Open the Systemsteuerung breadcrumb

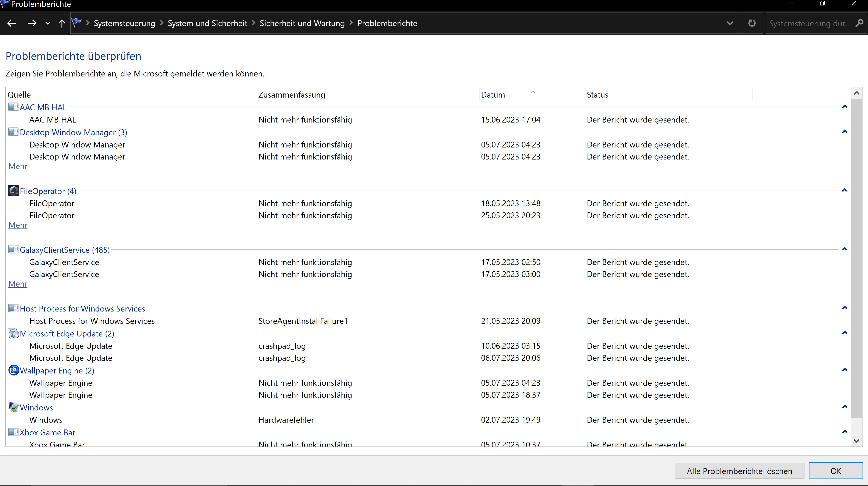(x=124, y=23)
